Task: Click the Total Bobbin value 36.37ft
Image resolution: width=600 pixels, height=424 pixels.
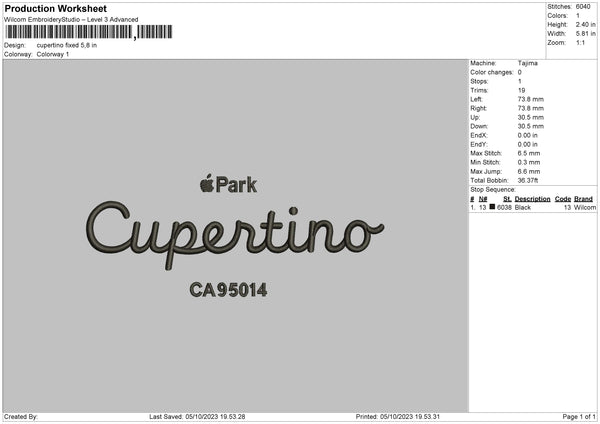Action: point(528,180)
